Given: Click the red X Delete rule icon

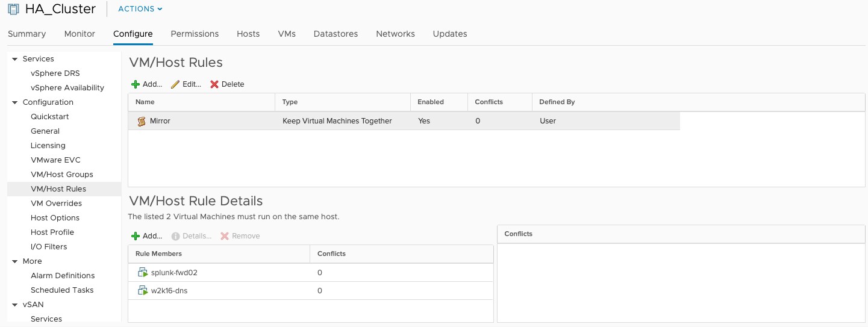Looking at the screenshot, I should [214, 84].
